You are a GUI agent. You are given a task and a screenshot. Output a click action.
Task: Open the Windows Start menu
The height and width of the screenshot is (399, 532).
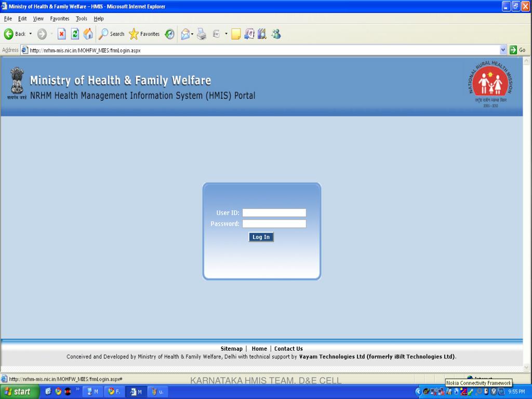pyautogui.click(x=20, y=392)
